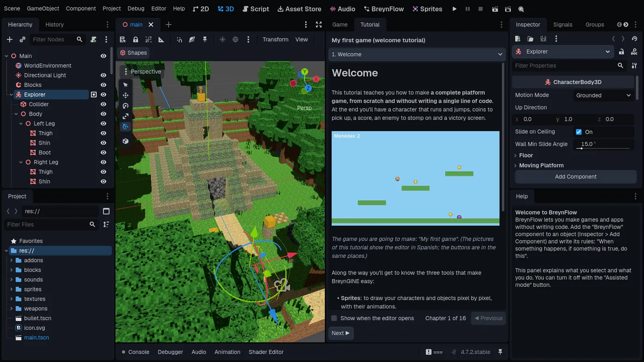The image size is (644, 362).
Task: Toggle the magnet snap icon in viewport toolbar
Action: pos(179,40)
